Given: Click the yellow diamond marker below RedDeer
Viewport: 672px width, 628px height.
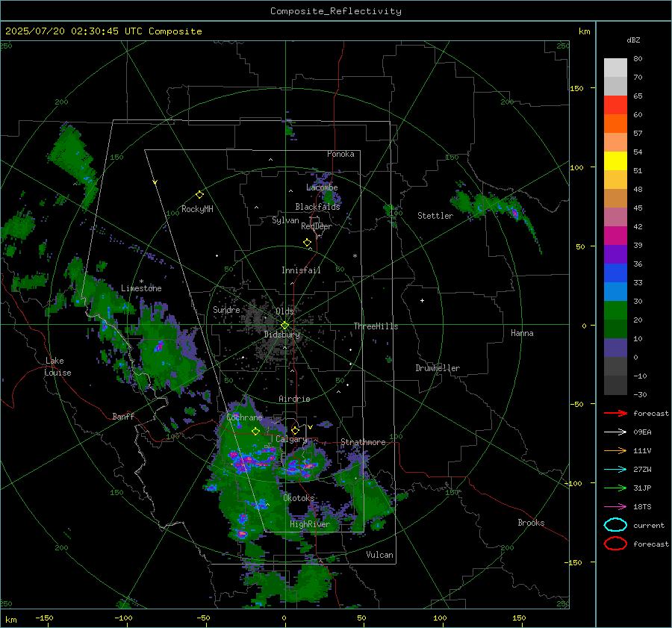Looking at the screenshot, I should click(307, 243).
